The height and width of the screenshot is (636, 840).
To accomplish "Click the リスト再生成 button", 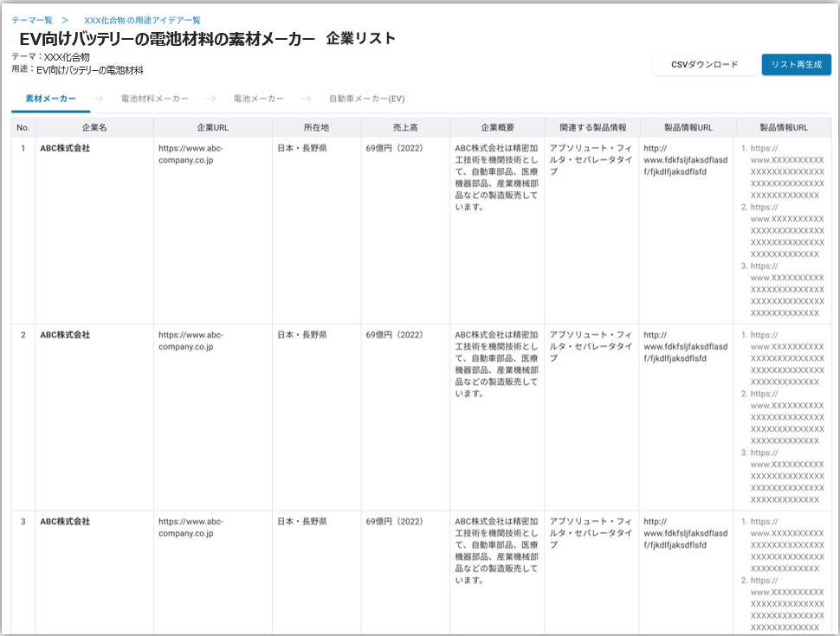I will pyautogui.click(x=796, y=64).
